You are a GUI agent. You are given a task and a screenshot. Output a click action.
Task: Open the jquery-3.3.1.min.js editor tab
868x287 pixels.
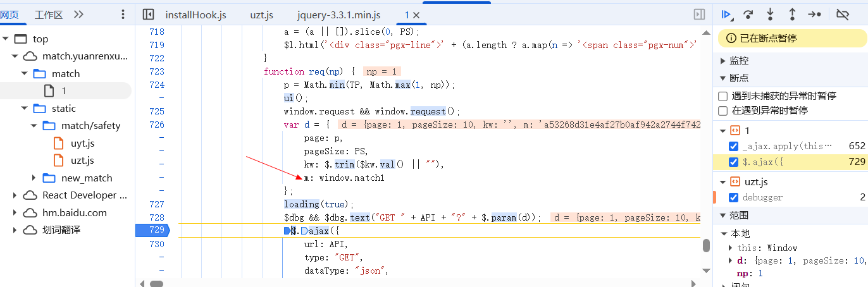point(339,14)
